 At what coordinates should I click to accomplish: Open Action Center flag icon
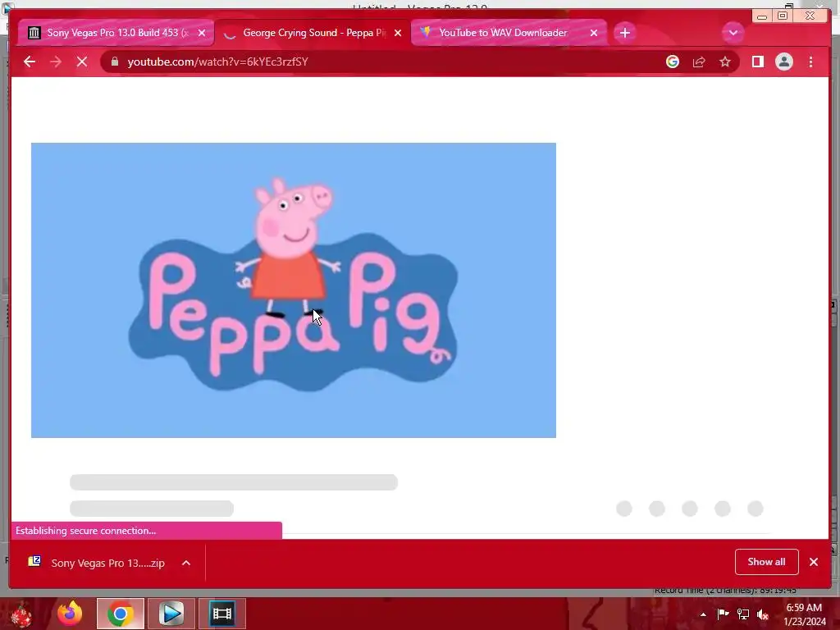(723, 614)
